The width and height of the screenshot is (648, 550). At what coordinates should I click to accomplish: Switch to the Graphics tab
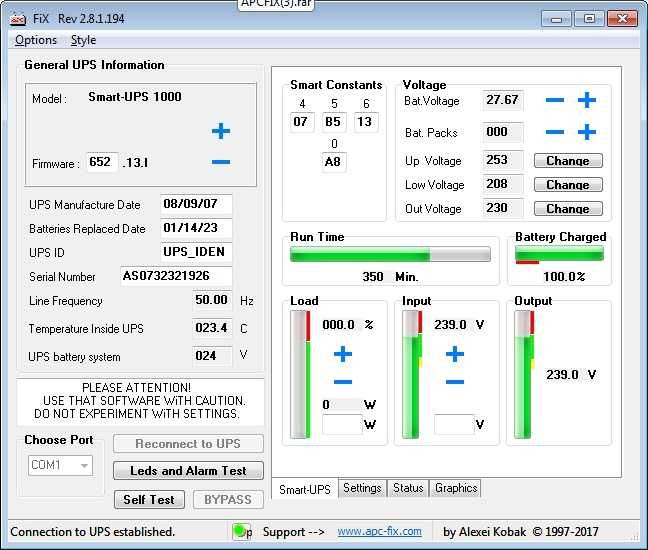(456, 488)
